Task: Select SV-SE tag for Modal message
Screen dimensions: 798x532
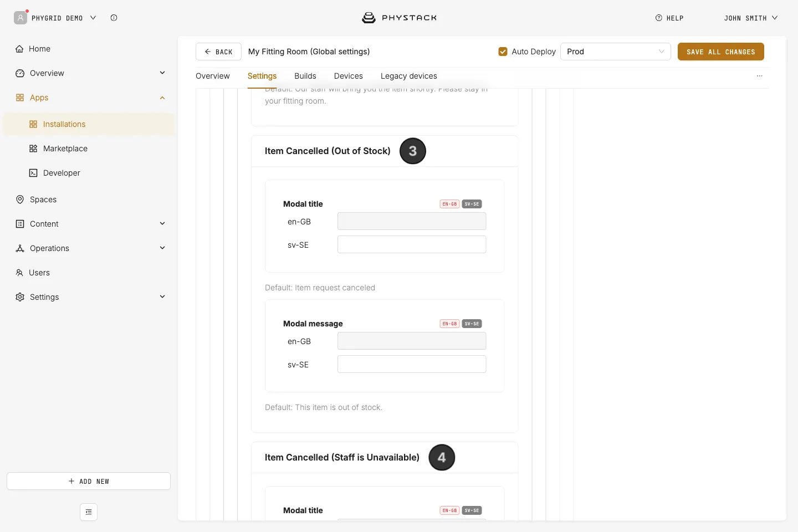Action: (x=472, y=324)
